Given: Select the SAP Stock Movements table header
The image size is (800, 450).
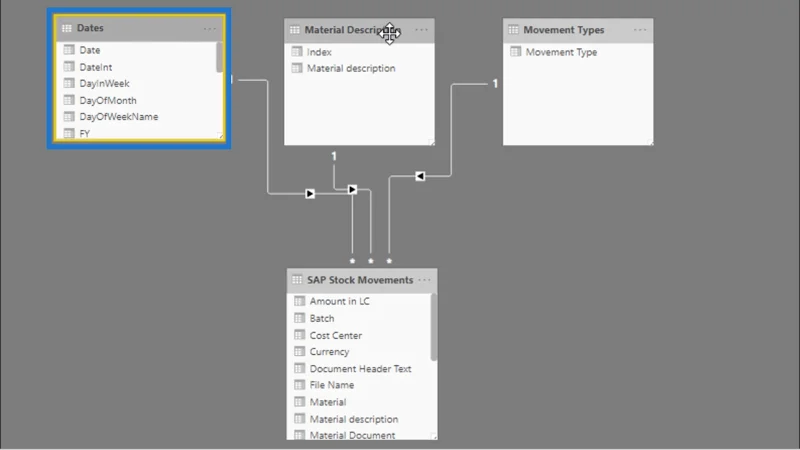Looking at the screenshot, I should (362, 280).
